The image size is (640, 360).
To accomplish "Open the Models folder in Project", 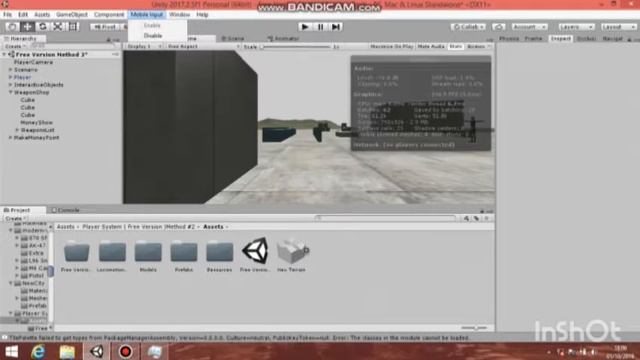I will point(148,256).
